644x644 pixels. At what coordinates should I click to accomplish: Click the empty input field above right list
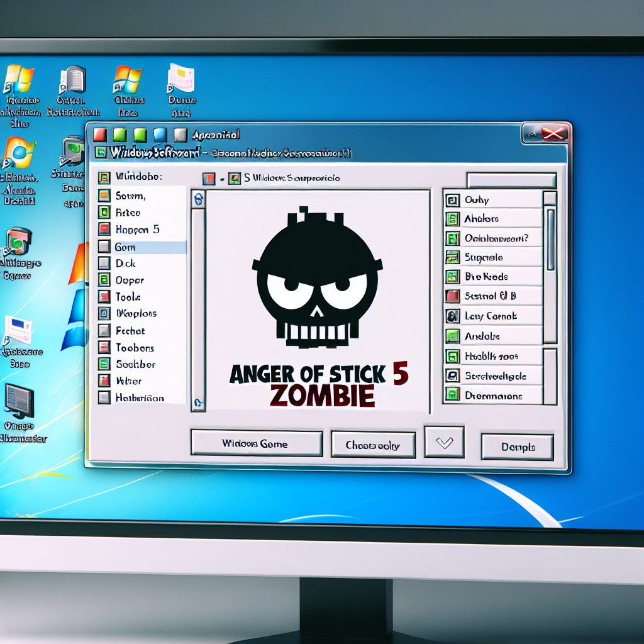pos(512,180)
